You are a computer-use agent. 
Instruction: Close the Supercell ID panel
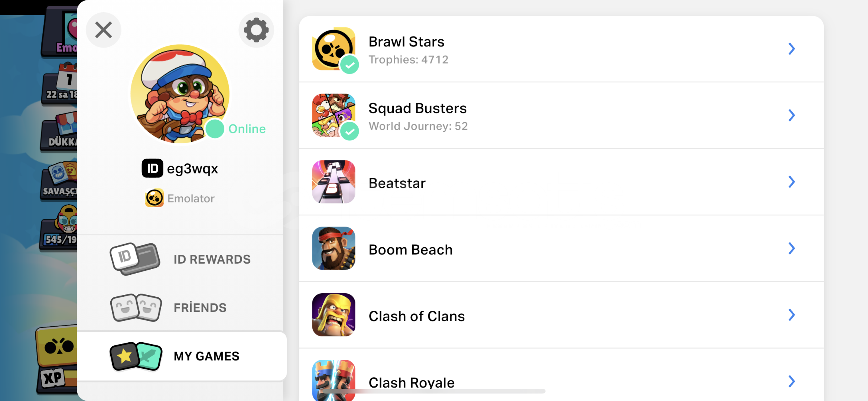click(x=104, y=30)
